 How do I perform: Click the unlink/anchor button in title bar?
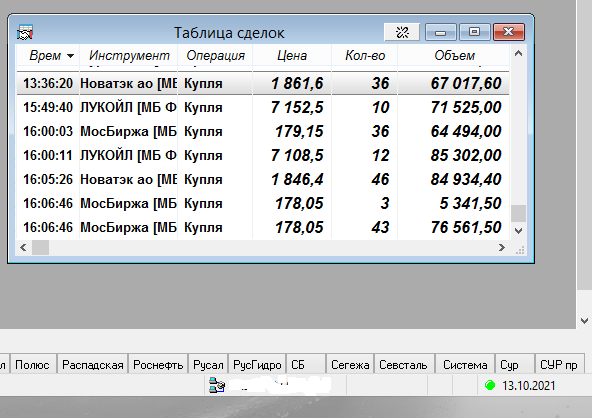[402, 32]
